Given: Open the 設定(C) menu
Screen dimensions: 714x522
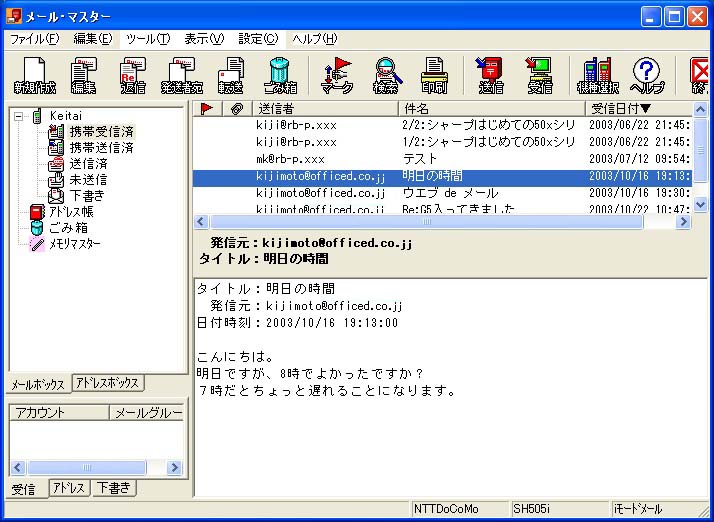Looking at the screenshot, I should [257, 39].
